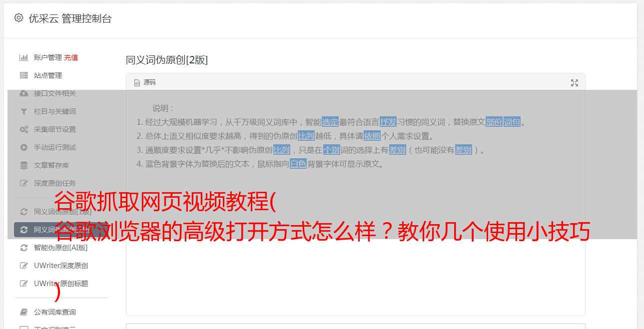Open 深度原创任务 menu item

point(55,183)
